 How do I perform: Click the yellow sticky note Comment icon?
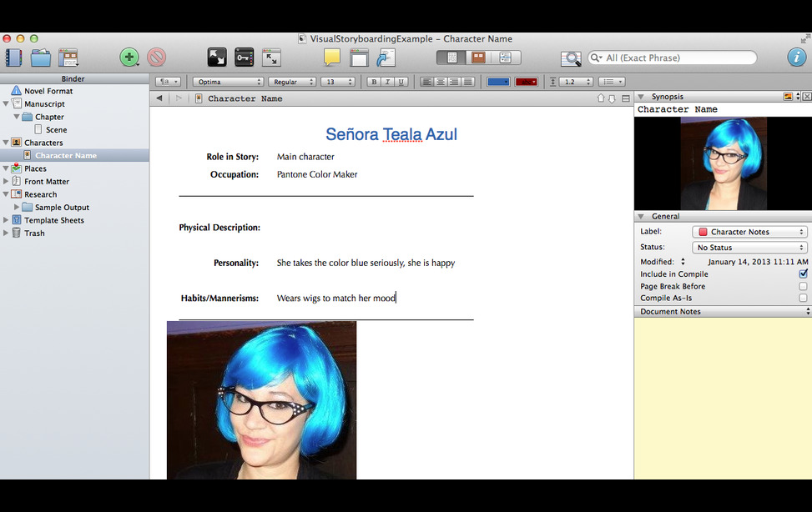click(x=332, y=58)
